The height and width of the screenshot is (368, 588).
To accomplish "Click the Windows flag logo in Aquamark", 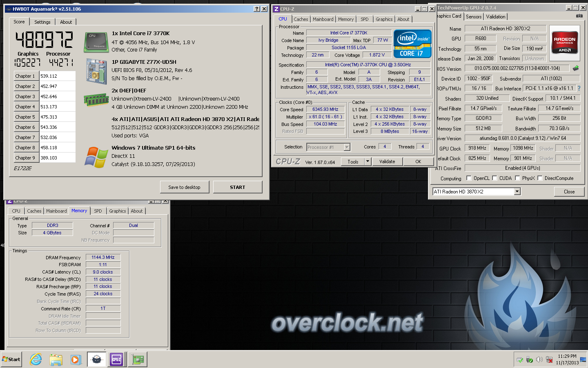I will 96,157.
